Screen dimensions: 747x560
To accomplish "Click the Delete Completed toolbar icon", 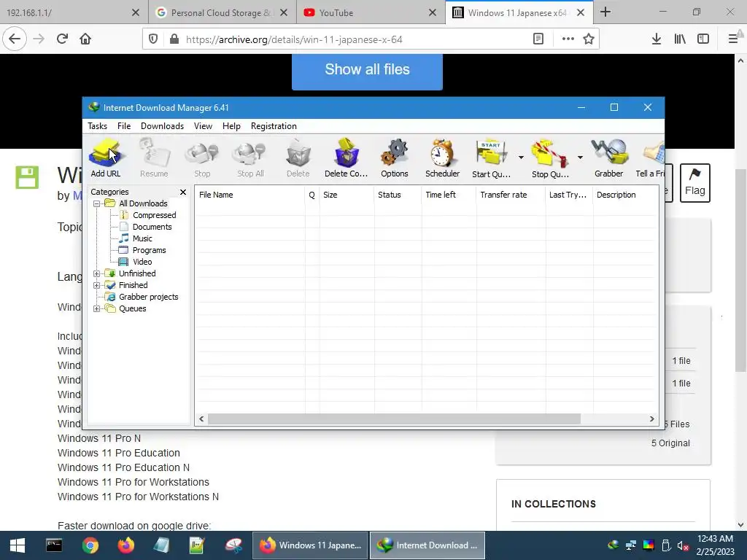I will [347, 158].
